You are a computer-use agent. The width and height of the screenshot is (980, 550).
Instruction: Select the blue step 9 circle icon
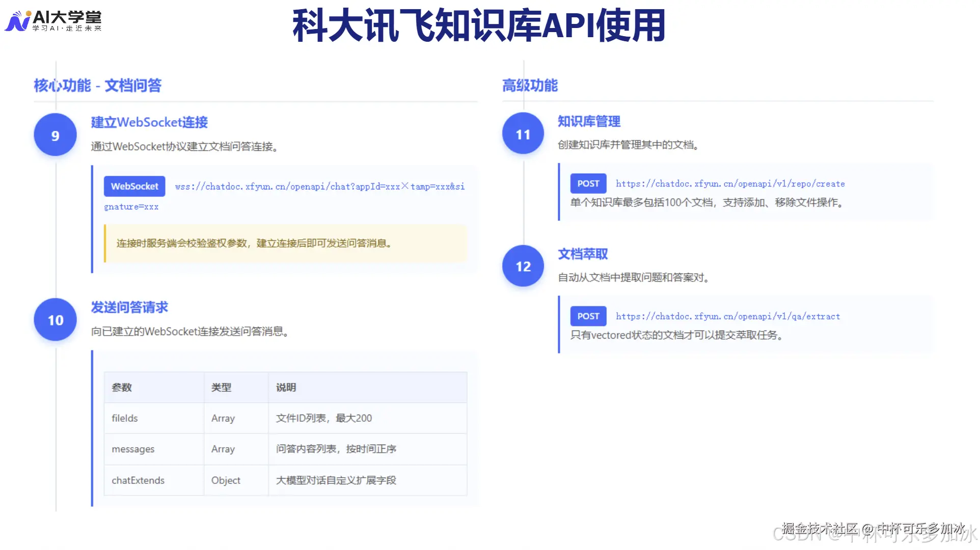[55, 134]
